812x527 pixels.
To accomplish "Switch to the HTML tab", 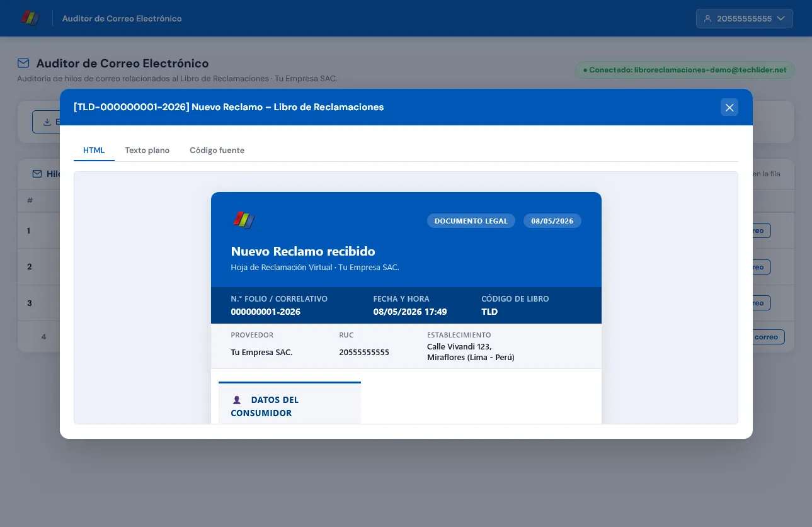I will click(94, 150).
